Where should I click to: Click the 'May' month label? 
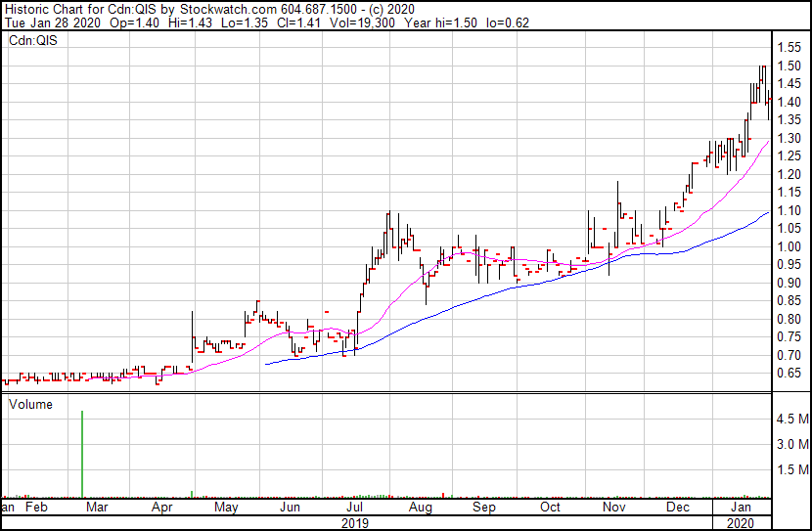click(x=226, y=508)
